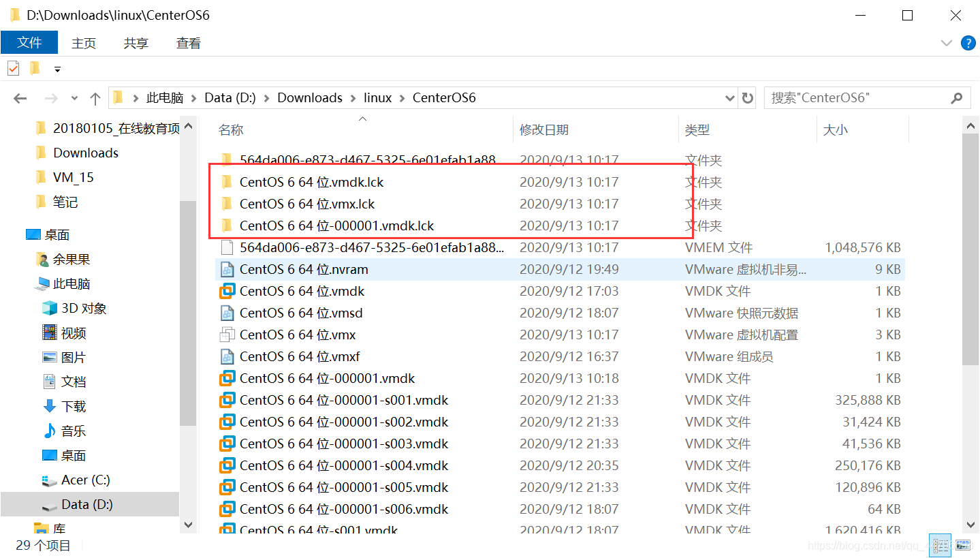Viewport: 980px width, 558px height.
Task: Select the CentOS 6 64 位-000001-s004.vmdk file
Action: [344, 465]
